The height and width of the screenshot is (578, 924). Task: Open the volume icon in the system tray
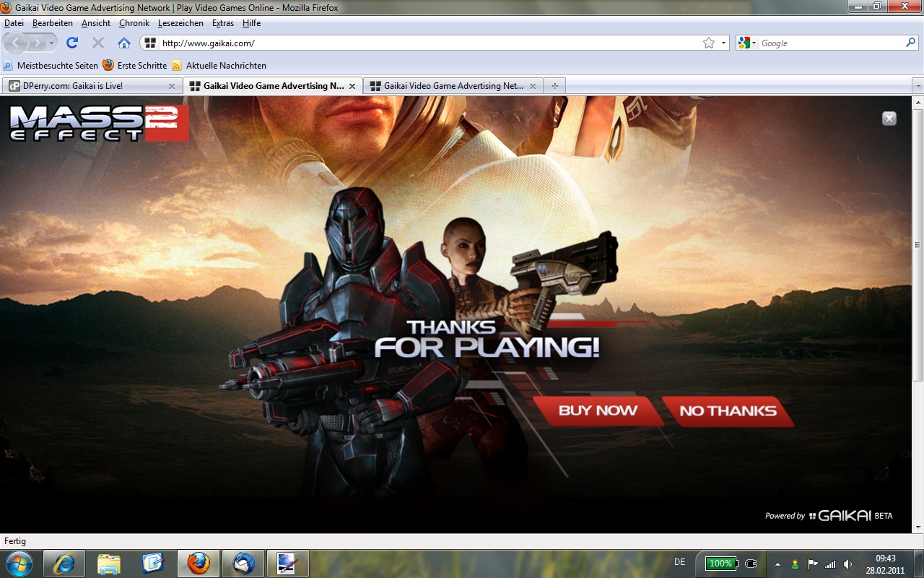coord(848,564)
